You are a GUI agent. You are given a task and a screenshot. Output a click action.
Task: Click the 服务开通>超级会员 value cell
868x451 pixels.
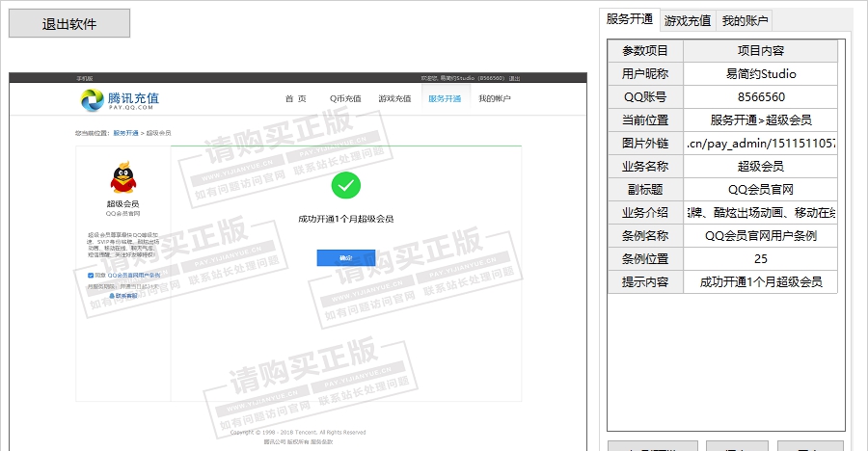point(761,120)
